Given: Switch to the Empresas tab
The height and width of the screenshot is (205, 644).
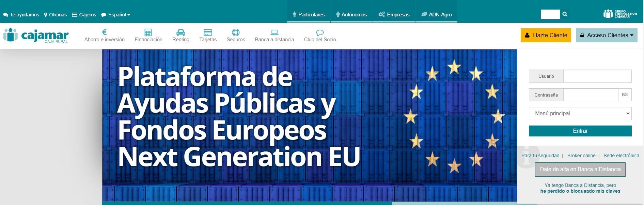Looking at the screenshot, I should [x=394, y=14].
